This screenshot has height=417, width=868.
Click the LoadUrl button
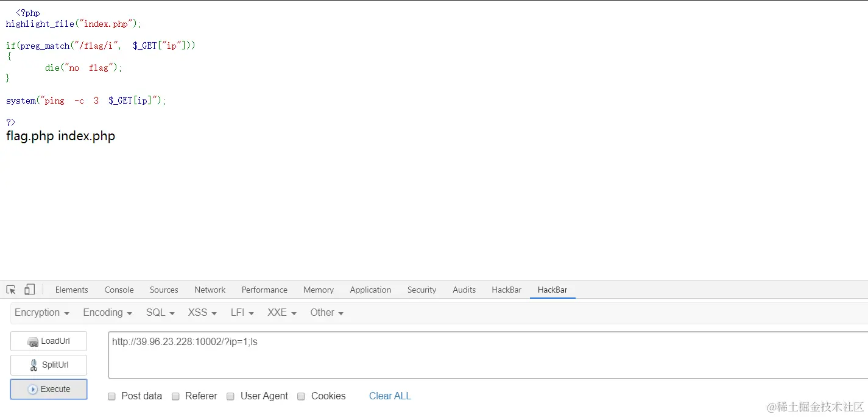[x=49, y=341]
